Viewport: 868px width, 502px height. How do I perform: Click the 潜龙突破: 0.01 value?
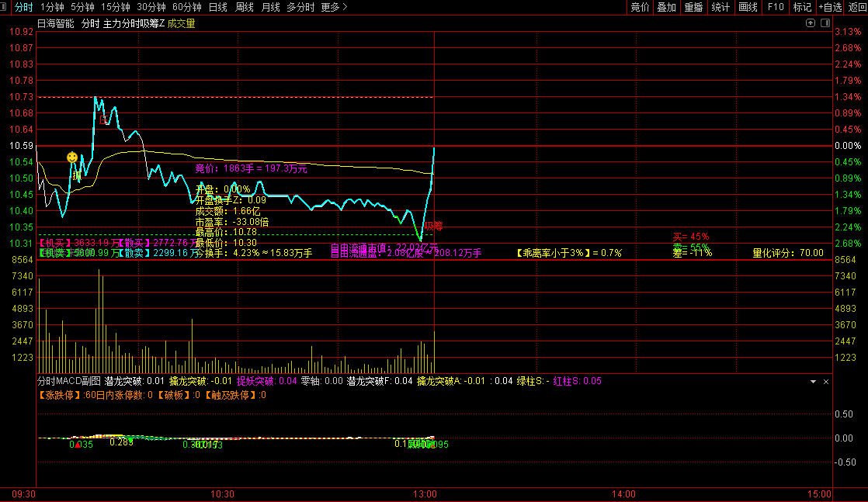134,381
